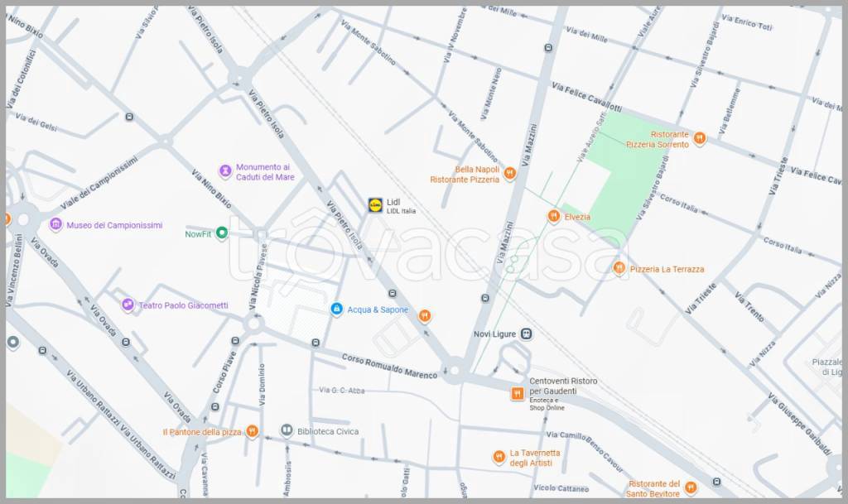Click the Museo dei Campionissimi museum icon
The image size is (848, 504).
point(55,225)
